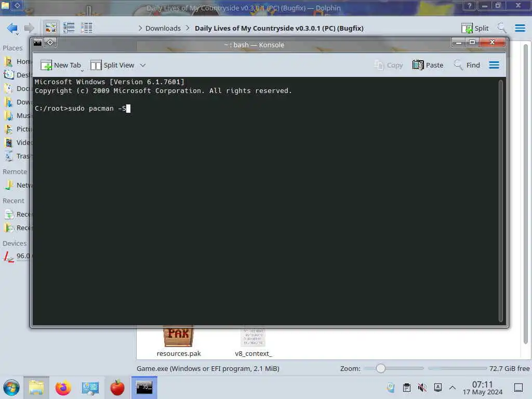Click Copy in Konsole toolbar
532x399 pixels.
389,65
